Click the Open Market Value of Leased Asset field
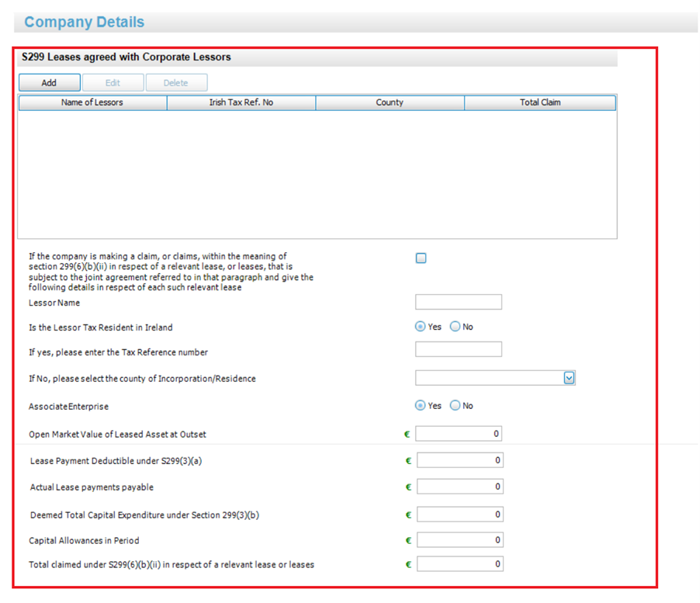The image size is (700, 603). click(x=459, y=434)
